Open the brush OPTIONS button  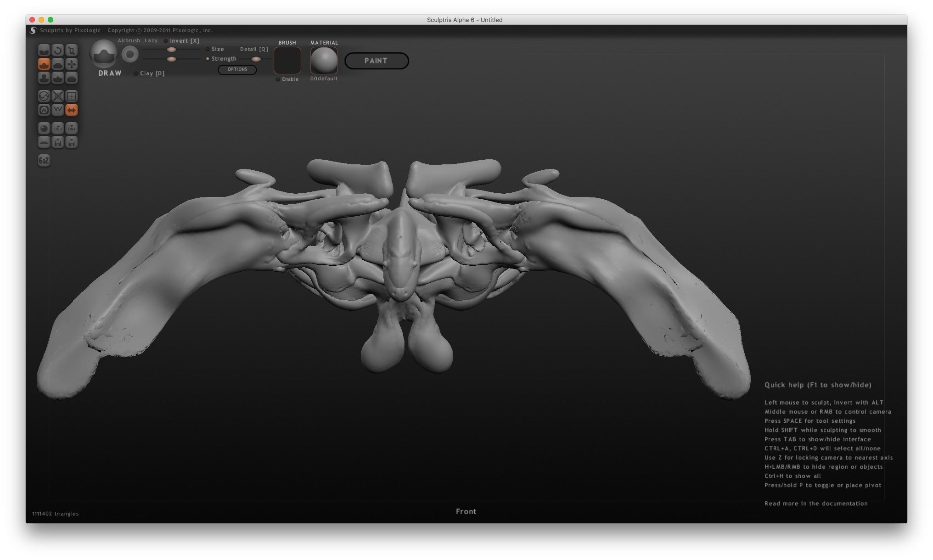pos(237,69)
